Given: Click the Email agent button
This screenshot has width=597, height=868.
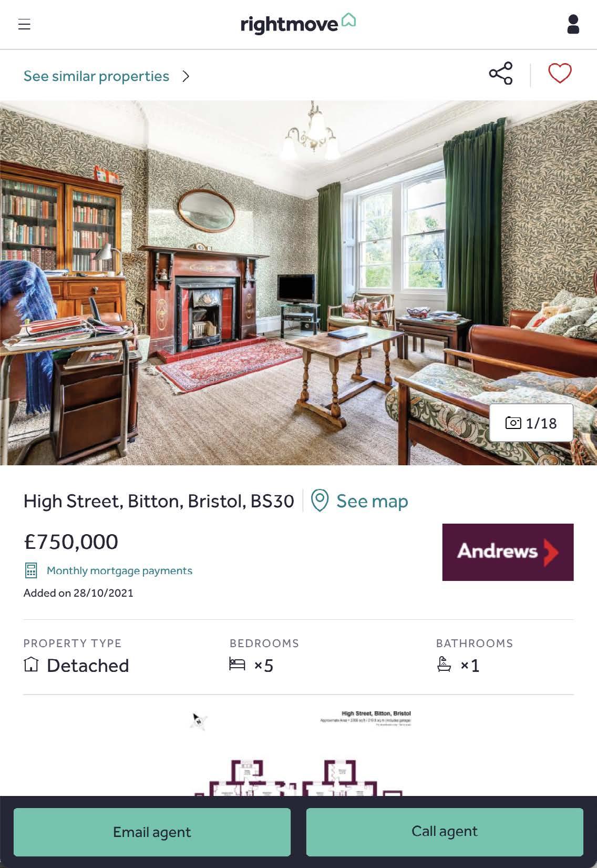Looking at the screenshot, I should click(x=152, y=832).
